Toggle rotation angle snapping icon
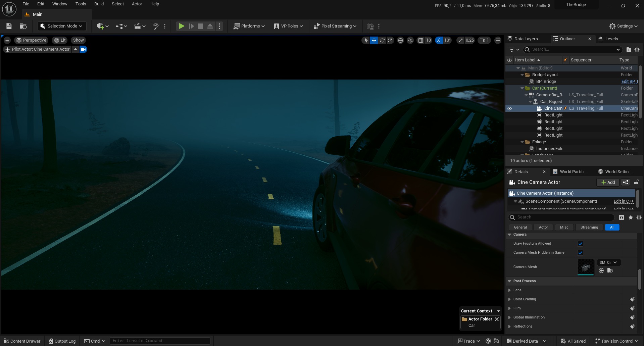The width and height of the screenshot is (644, 346). [439, 40]
